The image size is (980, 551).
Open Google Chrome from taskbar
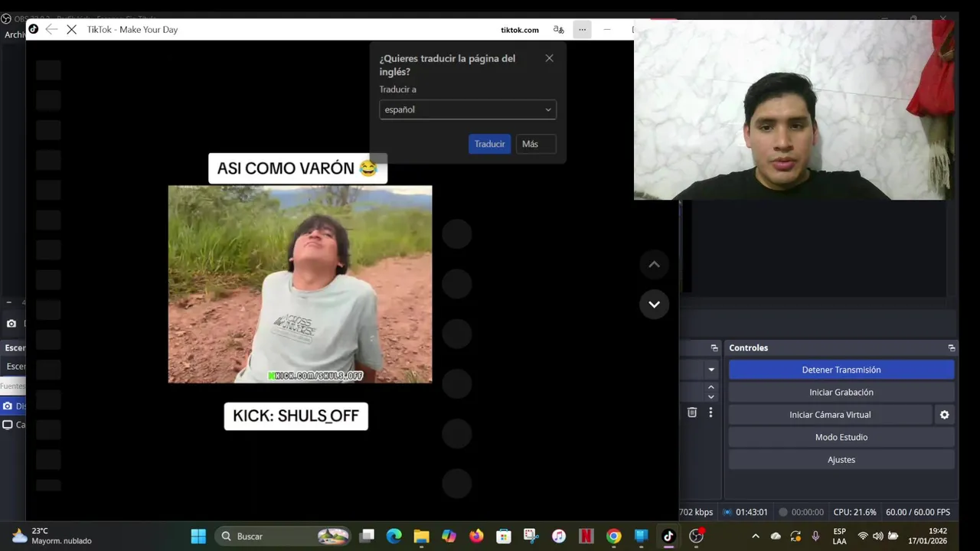pyautogui.click(x=614, y=536)
